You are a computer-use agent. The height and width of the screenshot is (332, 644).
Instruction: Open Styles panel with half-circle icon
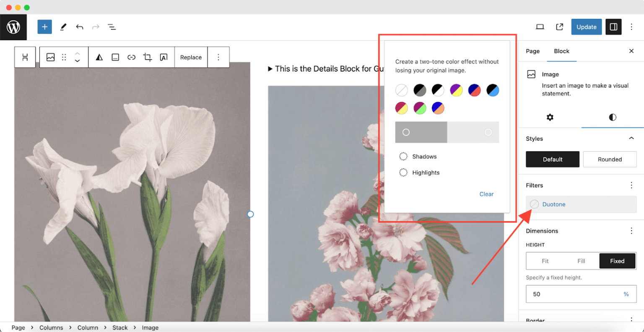pyautogui.click(x=613, y=118)
